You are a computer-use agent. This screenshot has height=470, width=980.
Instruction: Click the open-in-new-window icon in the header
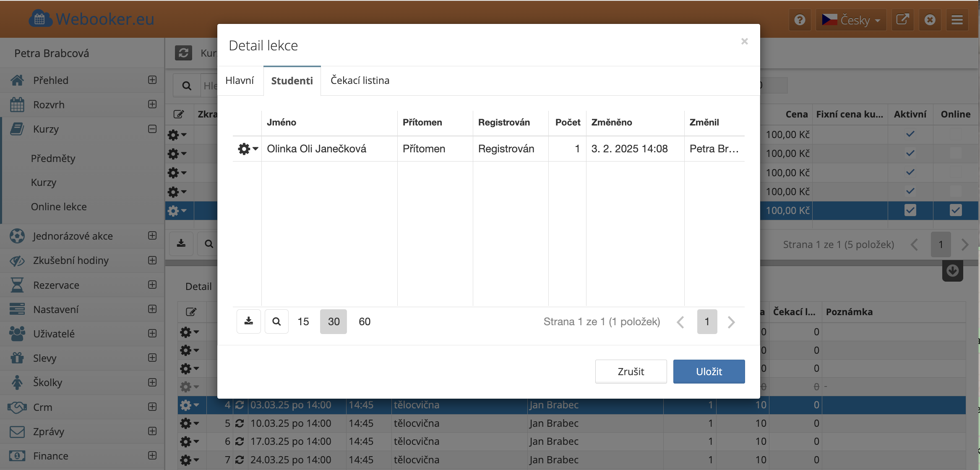tap(902, 20)
